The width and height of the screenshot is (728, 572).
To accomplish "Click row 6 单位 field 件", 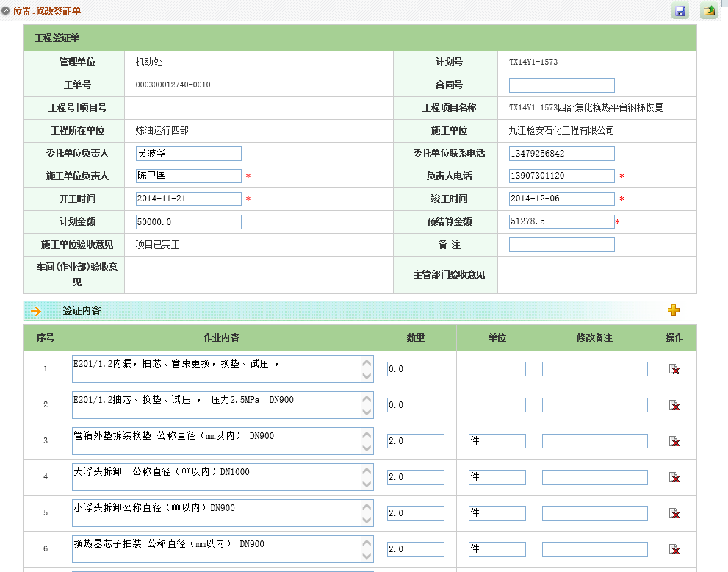I will 497,549.
